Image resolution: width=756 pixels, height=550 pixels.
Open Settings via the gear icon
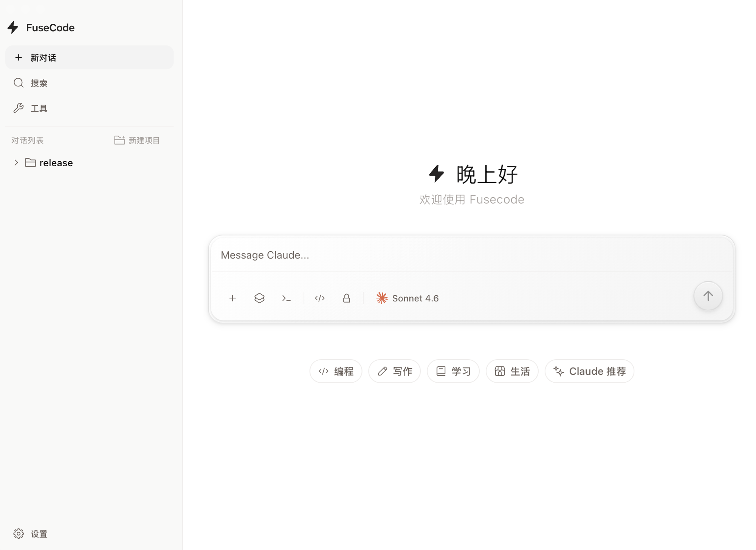(19, 533)
